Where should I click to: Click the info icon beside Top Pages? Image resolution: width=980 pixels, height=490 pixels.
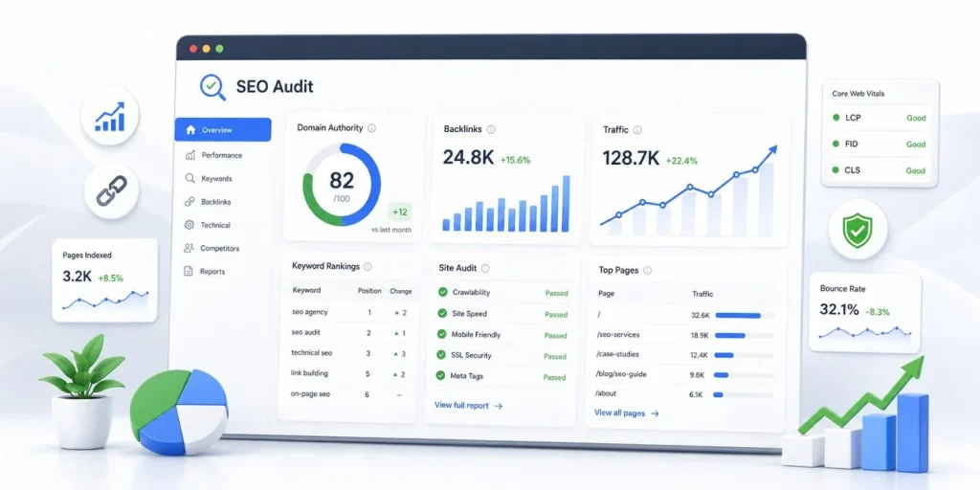tap(647, 271)
